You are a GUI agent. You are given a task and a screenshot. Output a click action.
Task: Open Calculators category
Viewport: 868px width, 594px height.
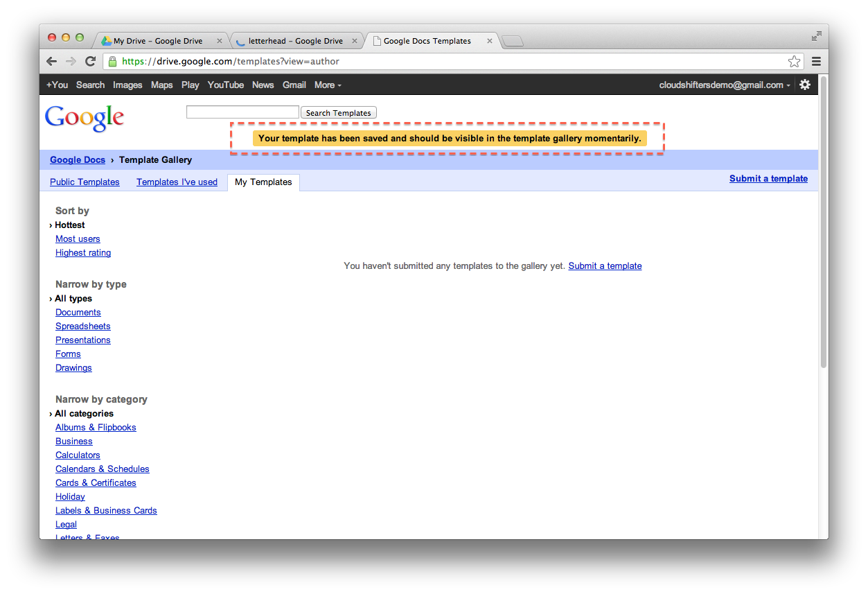pos(78,455)
